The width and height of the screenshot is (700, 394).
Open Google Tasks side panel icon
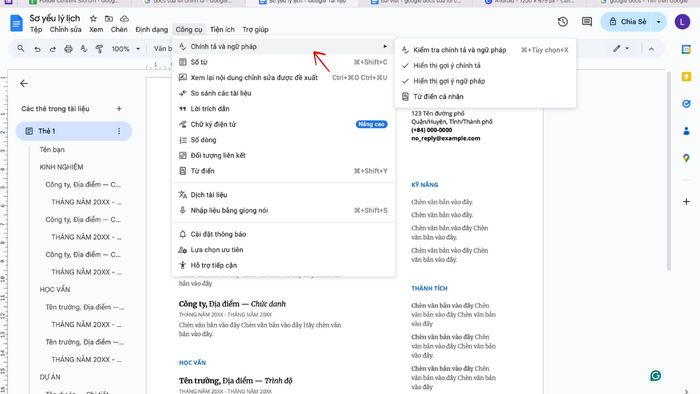(686, 104)
